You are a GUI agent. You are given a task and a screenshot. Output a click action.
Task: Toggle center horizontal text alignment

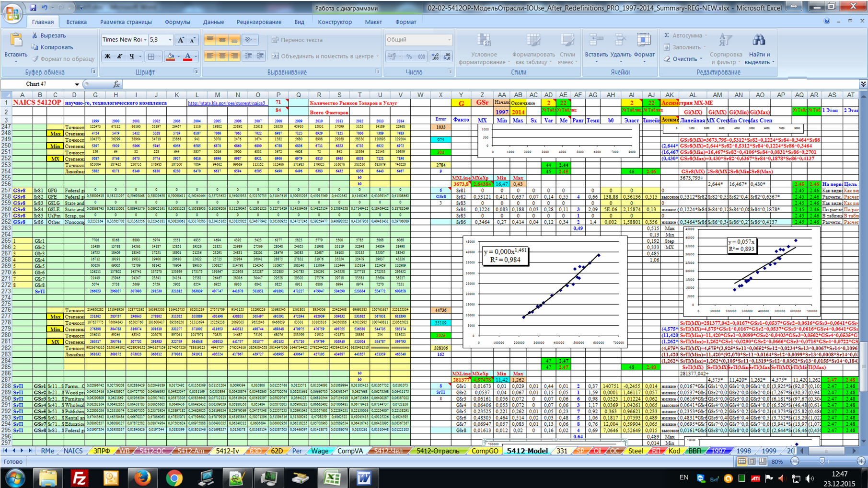(222, 56)
